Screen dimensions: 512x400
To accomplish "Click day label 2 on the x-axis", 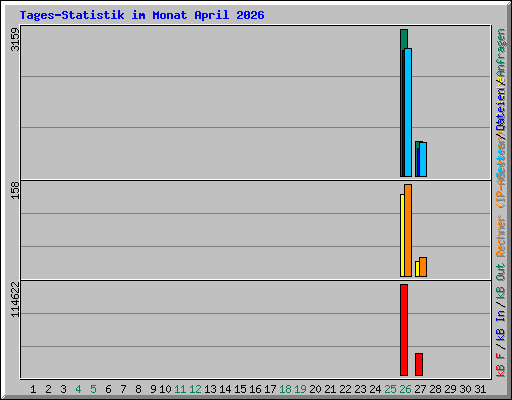I will click(48, 389).
